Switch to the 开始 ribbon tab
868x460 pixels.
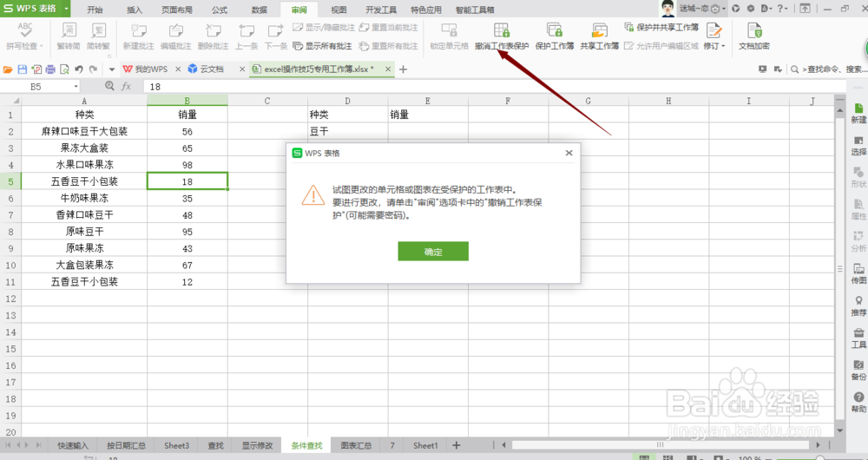point(95,10)
